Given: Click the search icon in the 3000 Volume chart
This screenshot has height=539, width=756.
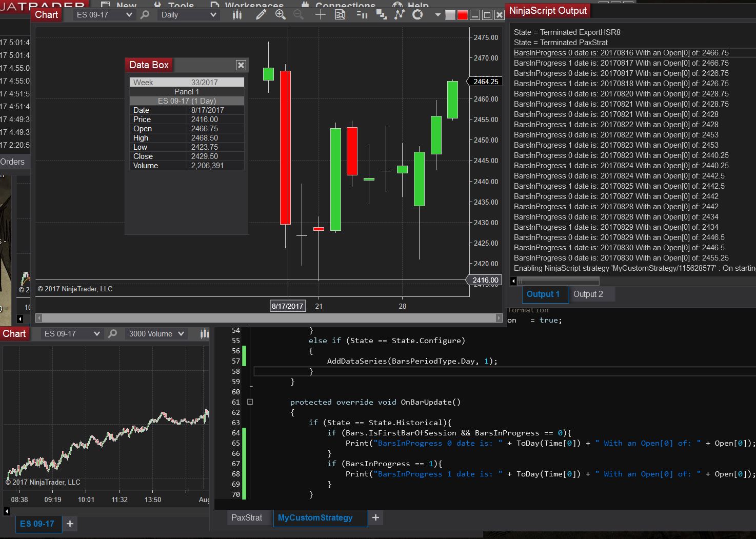Looking at the screenshot, I should [113, 334].
